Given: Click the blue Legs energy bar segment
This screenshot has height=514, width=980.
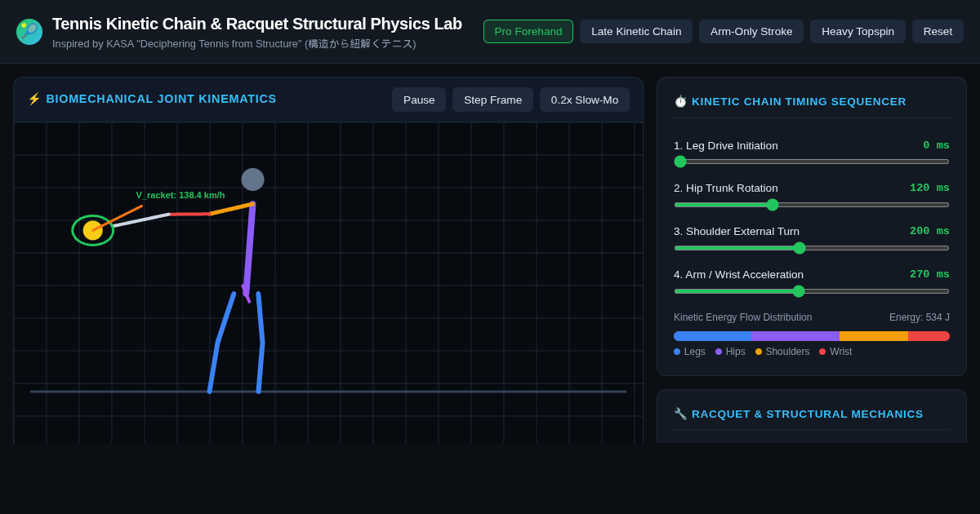Looking at the screenshot, I should [712, 336].
